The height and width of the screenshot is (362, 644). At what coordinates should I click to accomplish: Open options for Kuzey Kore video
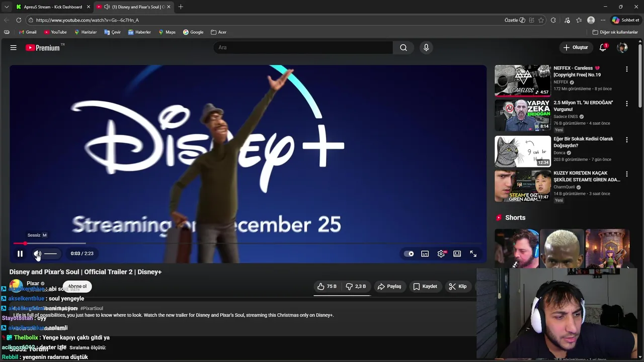click(x=626, y=174)
